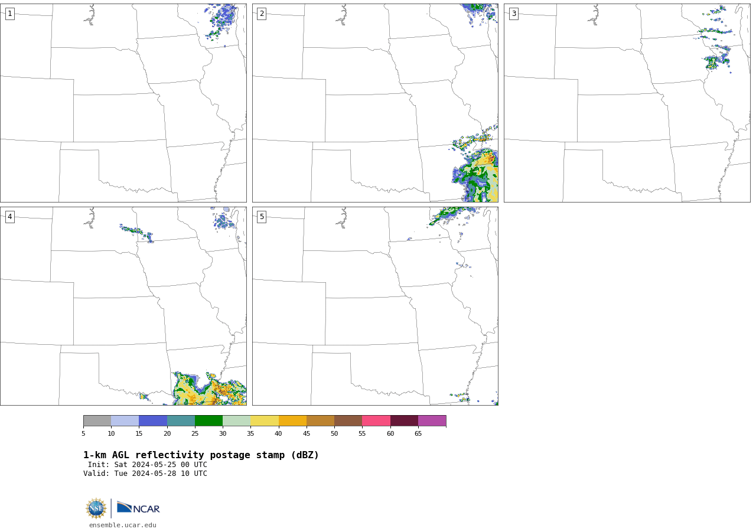
Task: Click the 1-km AGL reflectivity title text
Action: 201,455
